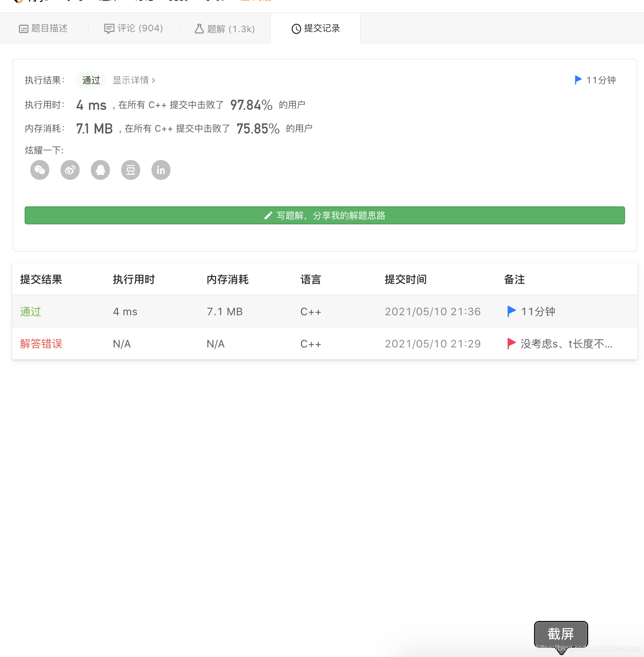Switch to the 题目描述 tab
The image size is (644, 657).
click(44, 28)
